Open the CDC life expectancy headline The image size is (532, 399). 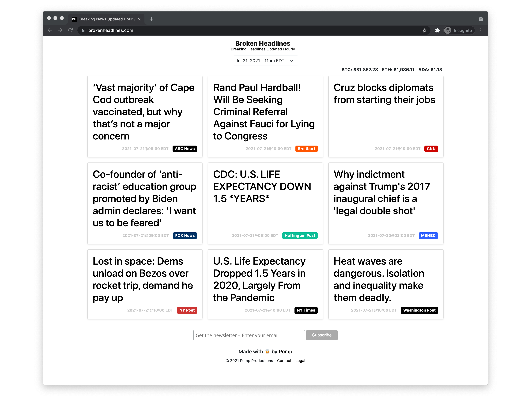coord(262,186)
